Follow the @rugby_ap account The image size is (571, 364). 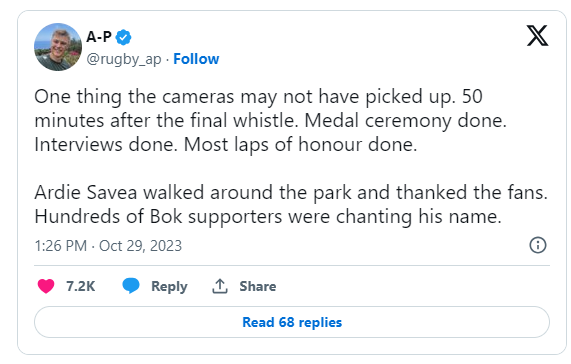tap(196, 59)
